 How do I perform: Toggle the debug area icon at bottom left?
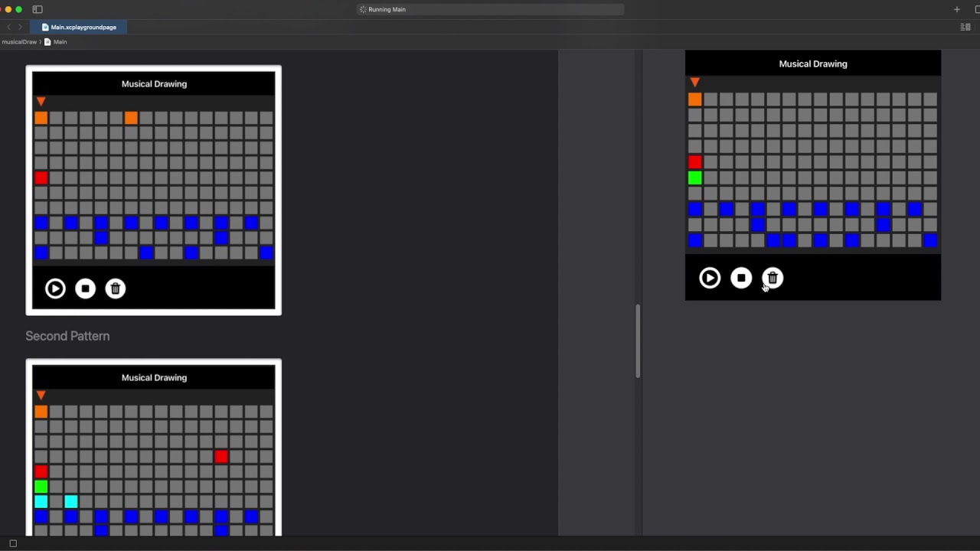pyautogui.click(x=13, y=543)
